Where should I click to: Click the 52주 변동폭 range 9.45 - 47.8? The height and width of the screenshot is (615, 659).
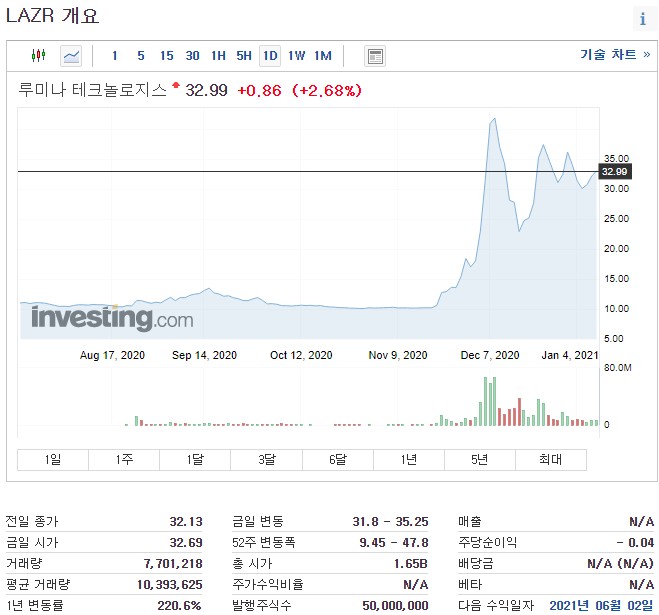394,543
